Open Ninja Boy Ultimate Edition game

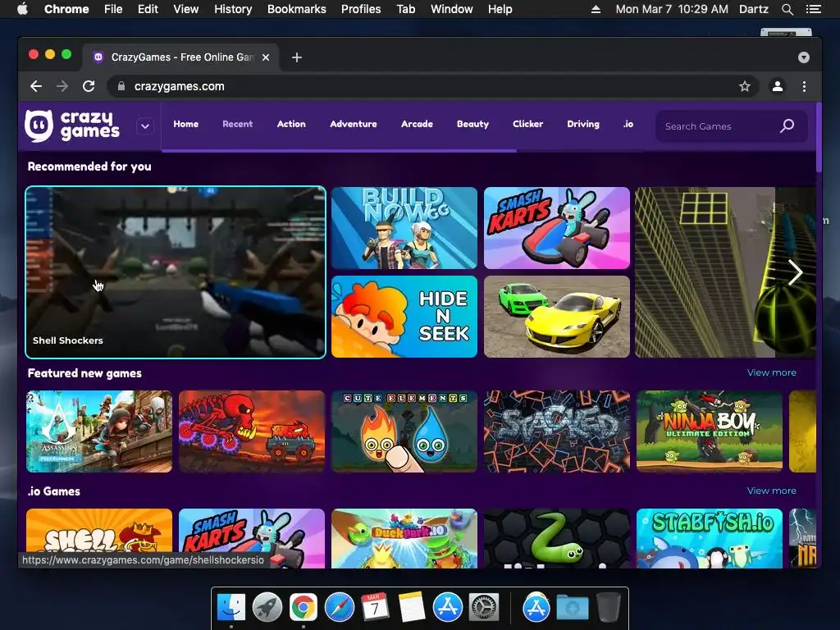[710, 431]
